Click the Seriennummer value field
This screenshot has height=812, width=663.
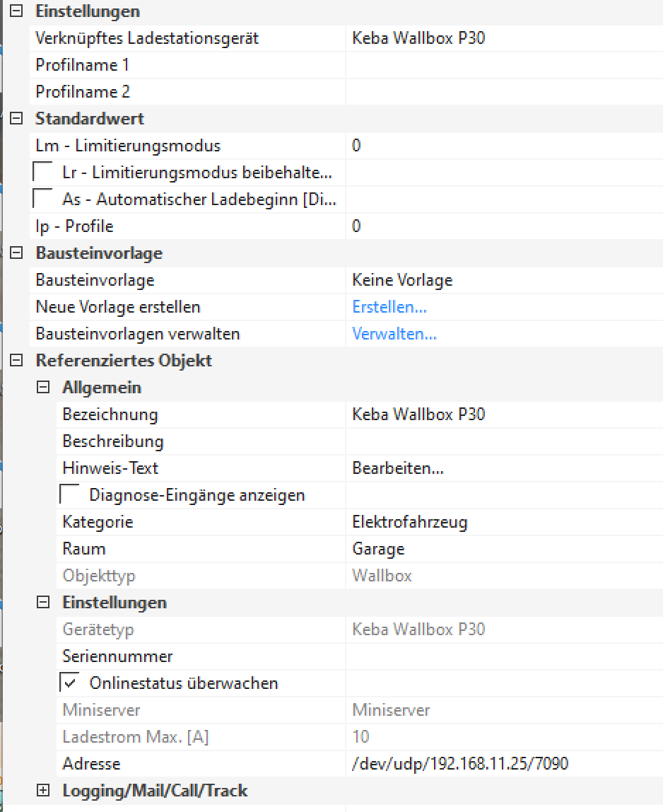(503, 656)
